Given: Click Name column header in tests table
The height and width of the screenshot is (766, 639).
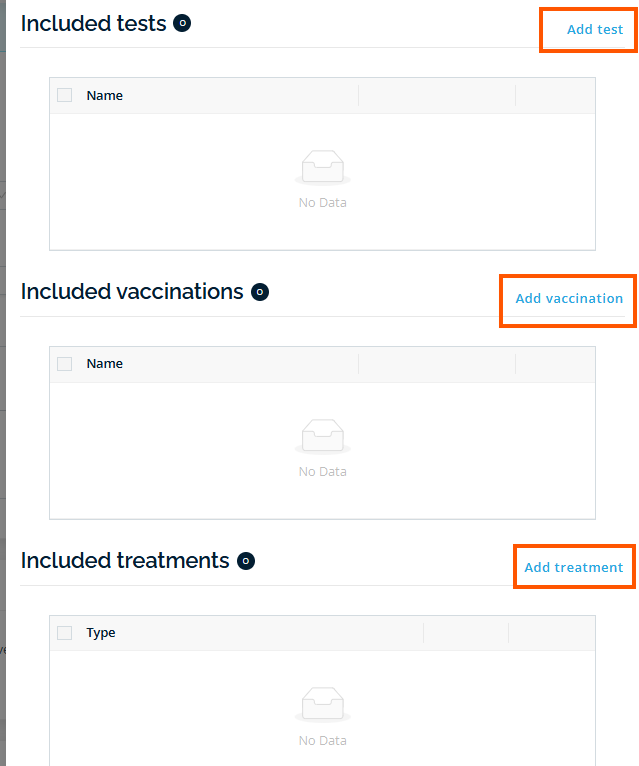Looking at the screenshot, I should 105,96.
